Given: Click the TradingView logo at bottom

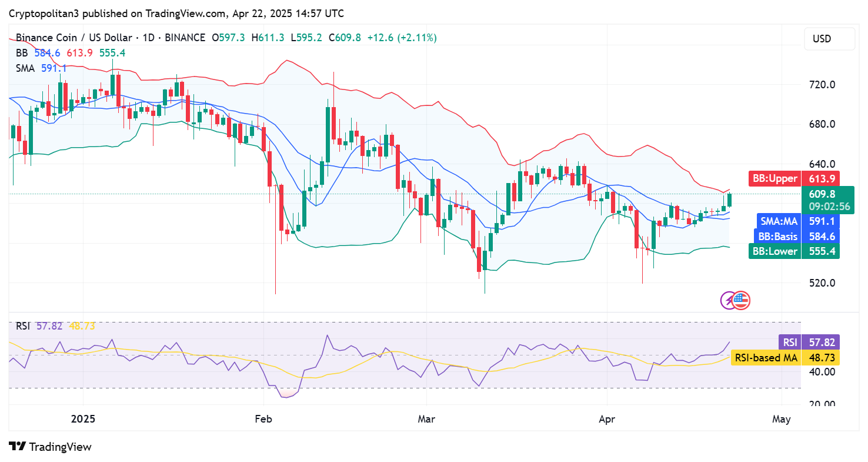Looking at the screenshot, I should click(x=51, y=447).
